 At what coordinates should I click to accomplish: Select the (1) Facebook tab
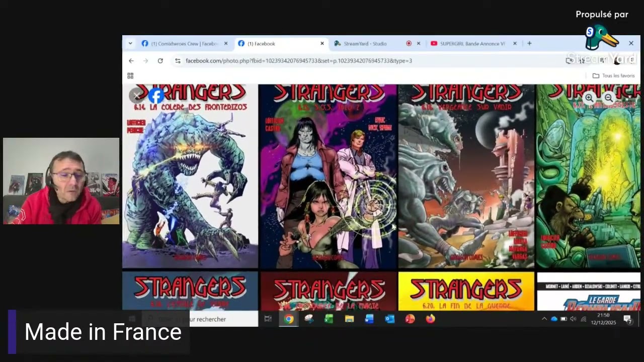pyautogui.click(x=281, y=44)
